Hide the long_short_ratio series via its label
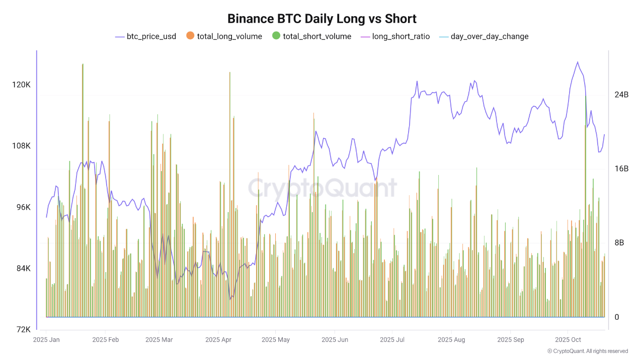644x362 pixels. 401,36
